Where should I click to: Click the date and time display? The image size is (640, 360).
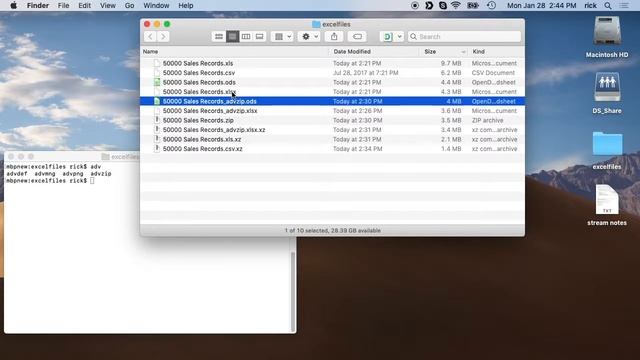542,6
